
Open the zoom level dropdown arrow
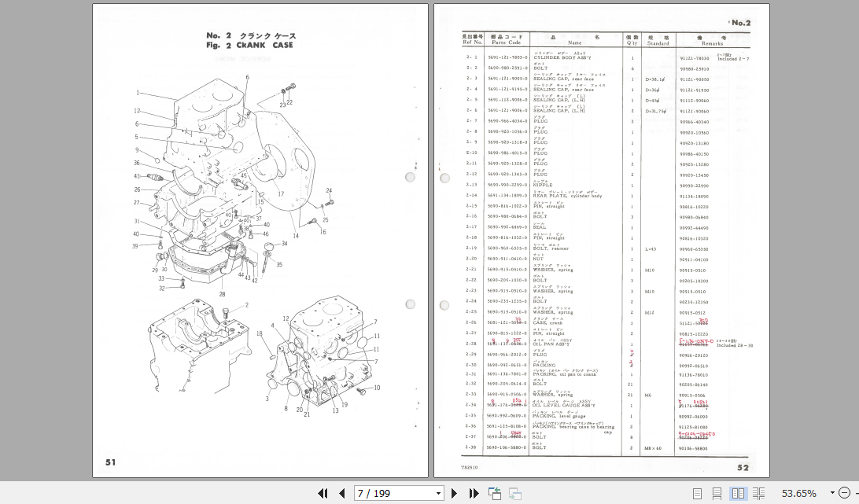831,493
